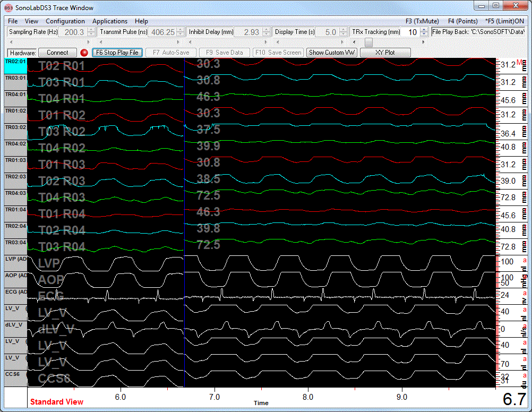Viewport: 532px width, 412px height.
Task: Click the Inhibit Delay value field
Action: [x=248, y=32]
